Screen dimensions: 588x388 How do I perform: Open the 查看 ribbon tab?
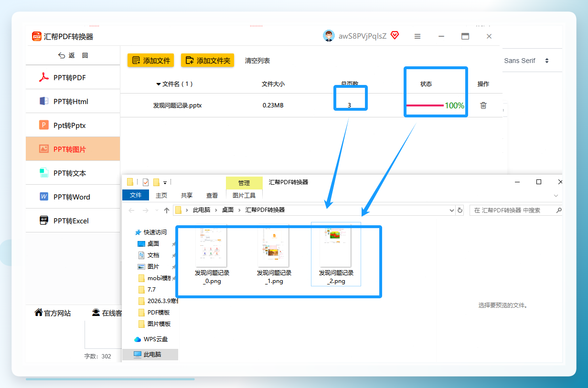(x=212, y=195)
